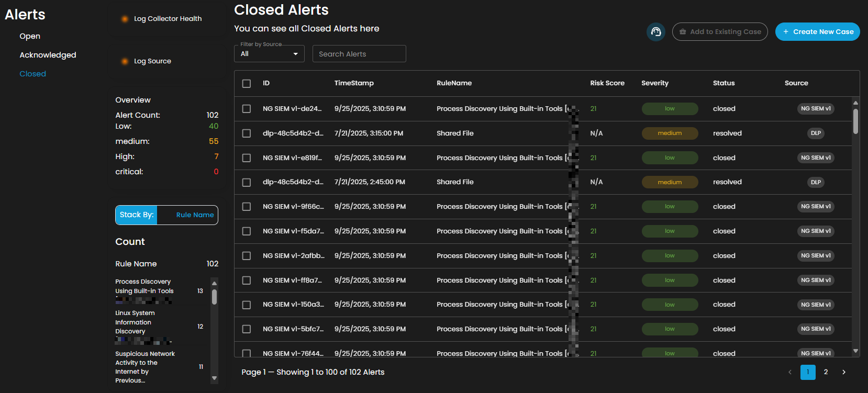This screenshot has height=393, width=868.
Task: Click the previous page arrow icon
Action: click(x=789, y=372)
